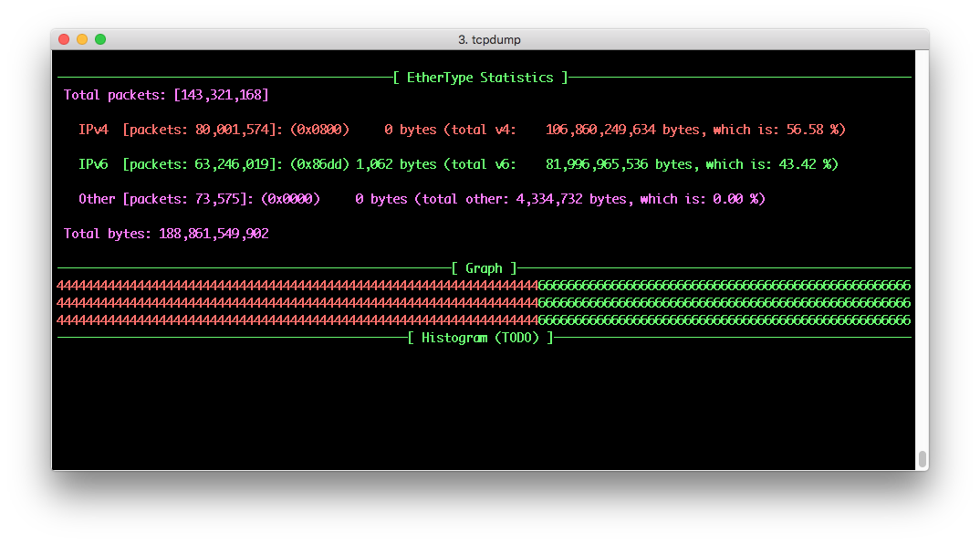Click the tcpdump window title bar
980x544 pixels.
489,39
